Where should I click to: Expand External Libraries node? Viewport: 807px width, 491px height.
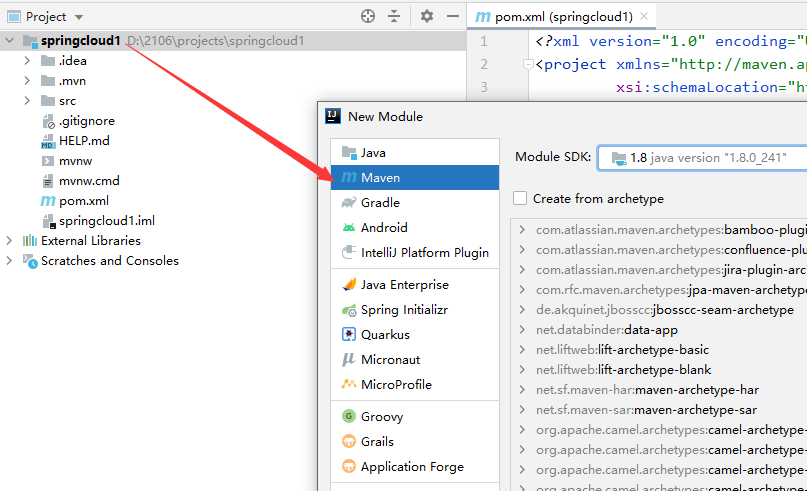tap(9, 240)
